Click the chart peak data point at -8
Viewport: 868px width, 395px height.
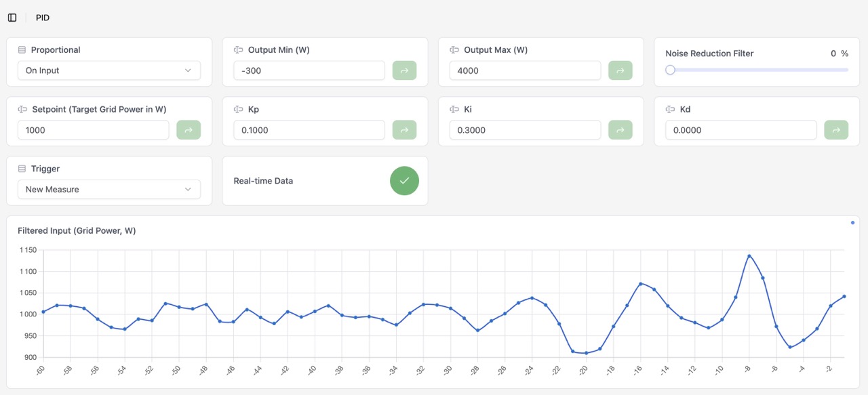(749, 256)
